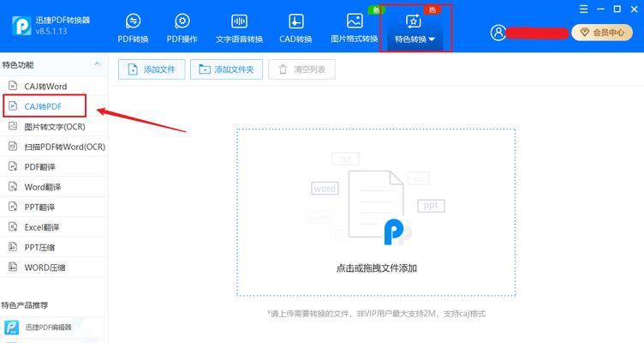Image resolution: width=644 pixels, height=343 pixels.
Task: Click 添加文件 button
Action: pos(152,69)
